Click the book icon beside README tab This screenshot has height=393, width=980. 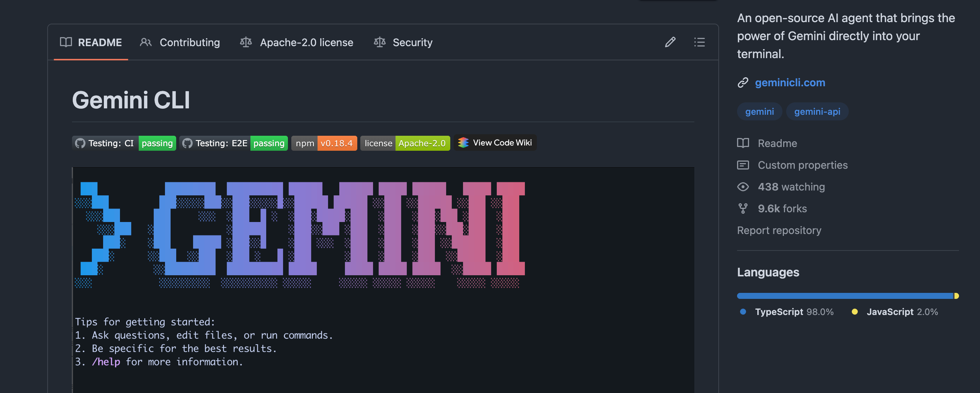pyautogui.click(x=66, y=42)
